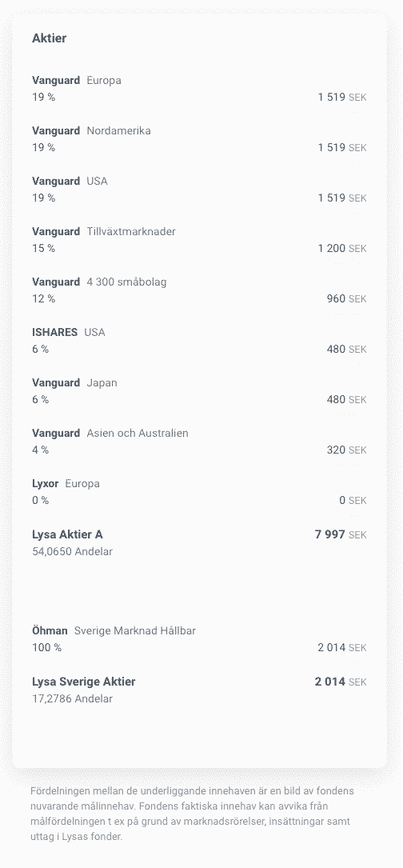Select the ISHARES USA holding
This screenshot has height=868, width=403.
199,341
